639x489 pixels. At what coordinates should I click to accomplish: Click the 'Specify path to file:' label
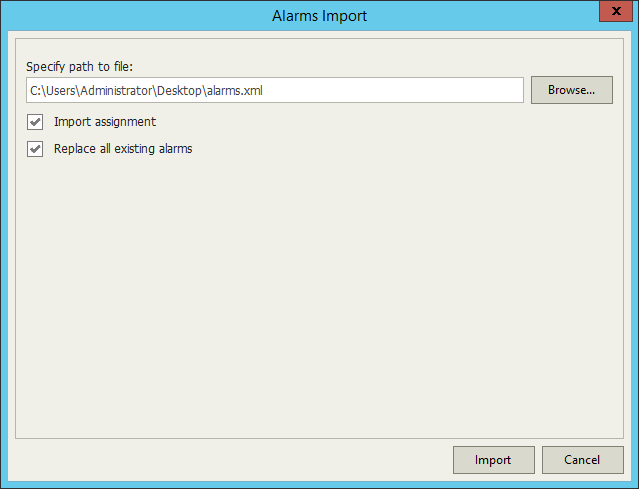coord(79,66)
